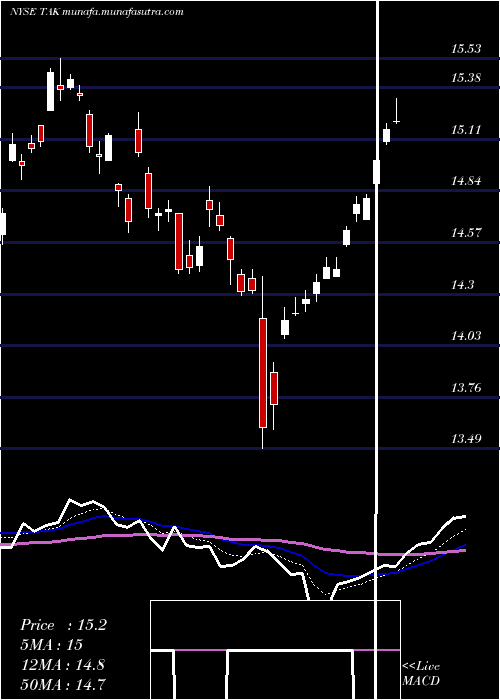Click the 50MA : 14.7 readout
The width and height of the screenshot is (500, 700).
point(63,684)
